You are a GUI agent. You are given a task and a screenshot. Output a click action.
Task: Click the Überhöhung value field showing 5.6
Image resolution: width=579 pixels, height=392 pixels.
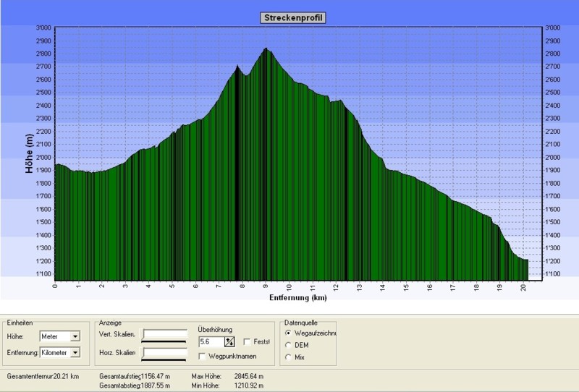(x=210, y=342)
